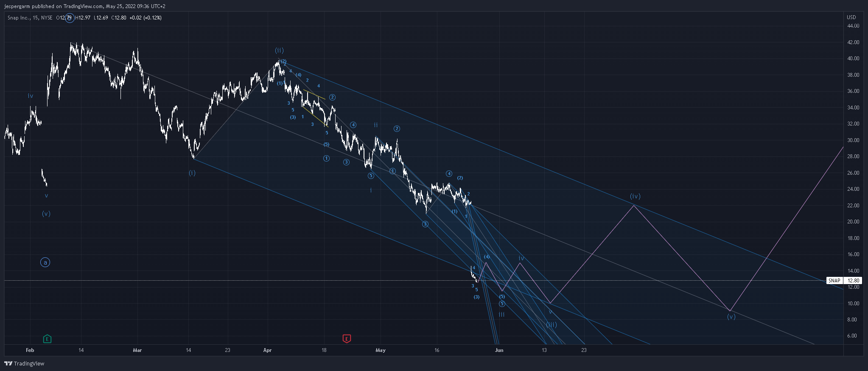
Task: Click the SNAP ticker tag on the price axis
Action: click(834, 280)
